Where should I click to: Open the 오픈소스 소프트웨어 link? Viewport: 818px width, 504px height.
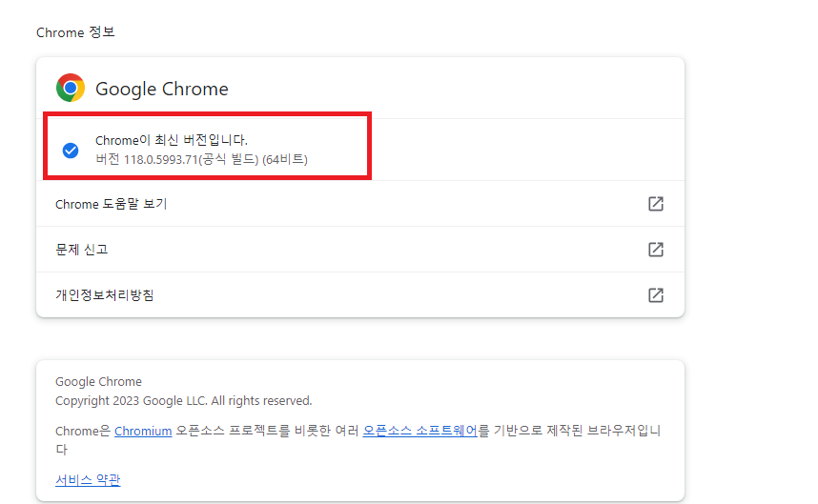(419, 431)
